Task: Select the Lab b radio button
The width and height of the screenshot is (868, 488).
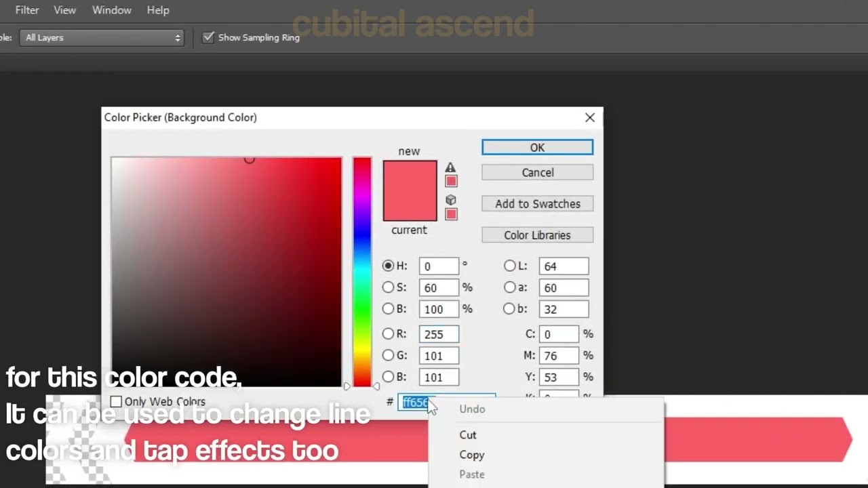Action: pyautogui.click(x=509, y=308)
